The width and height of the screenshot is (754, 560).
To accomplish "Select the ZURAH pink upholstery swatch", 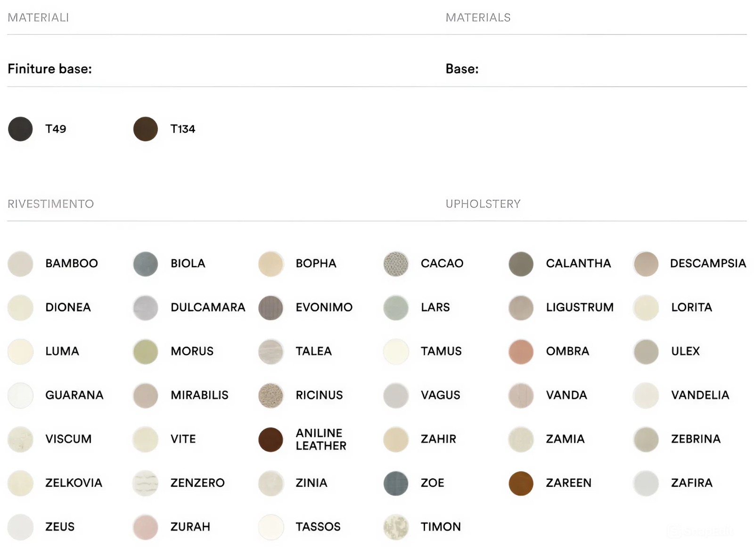I will click(x=145, y=527).
